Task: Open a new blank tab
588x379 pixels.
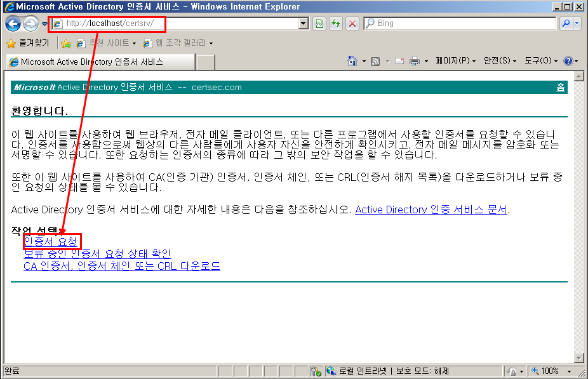Action: click(x=206, y=62)
